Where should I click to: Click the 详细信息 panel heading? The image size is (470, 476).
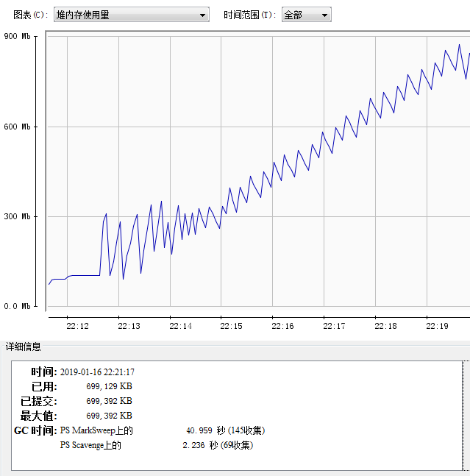[24, 347]
